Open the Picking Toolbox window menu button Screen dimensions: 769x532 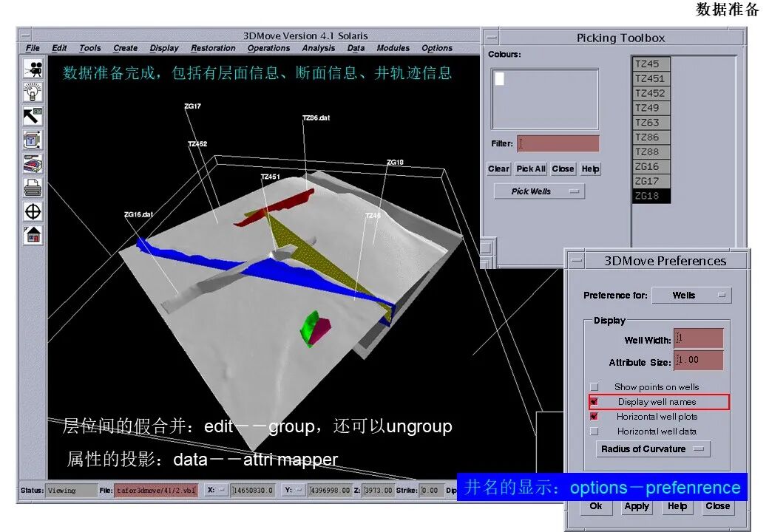pos(492,37)
